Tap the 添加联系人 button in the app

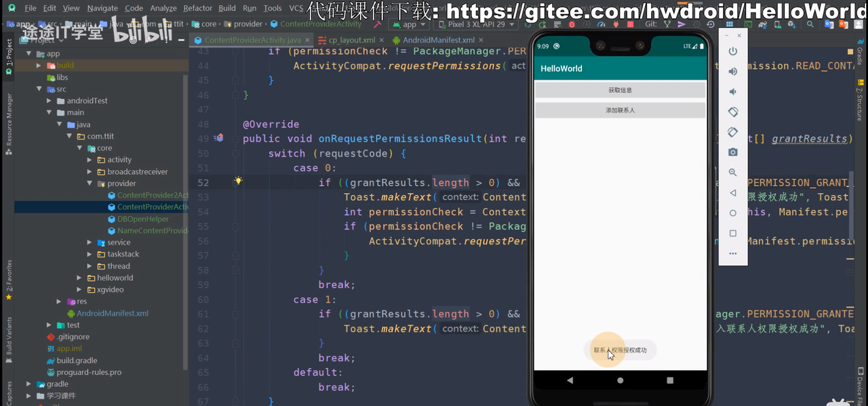click(620, 110)
